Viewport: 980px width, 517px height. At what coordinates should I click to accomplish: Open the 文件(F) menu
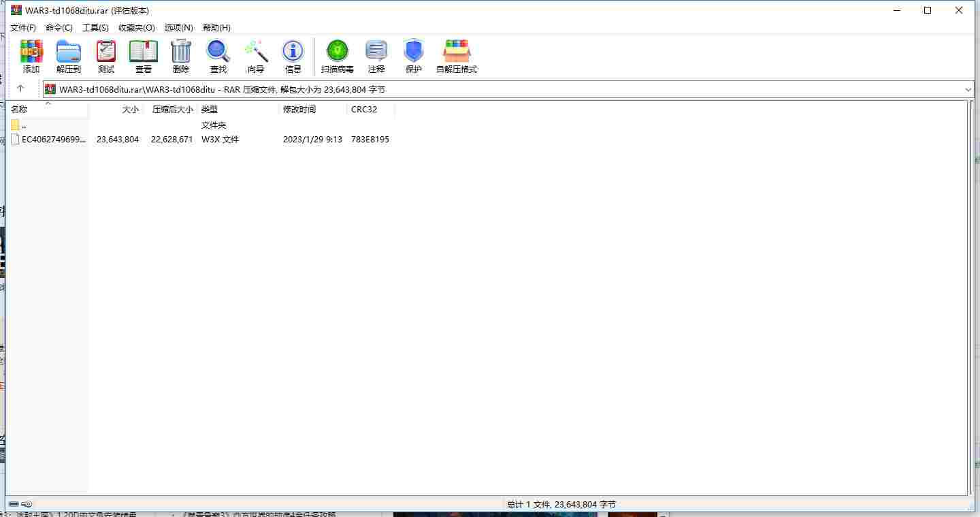coord(23,27)
